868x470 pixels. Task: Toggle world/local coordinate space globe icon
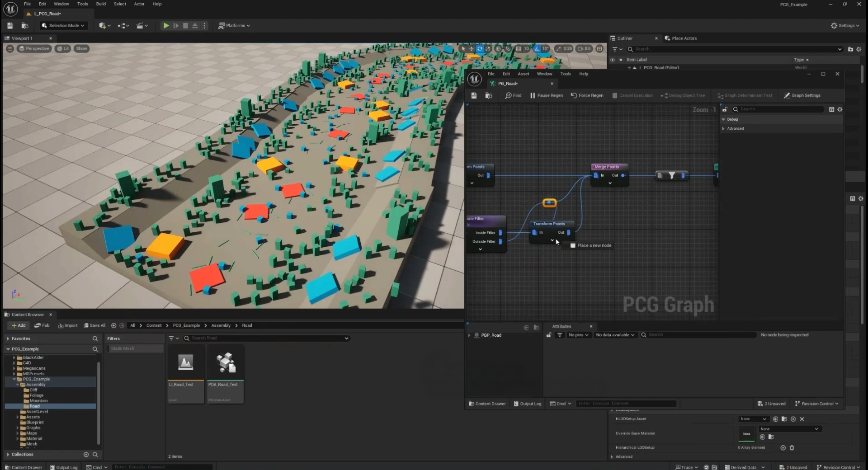[498, 48]
